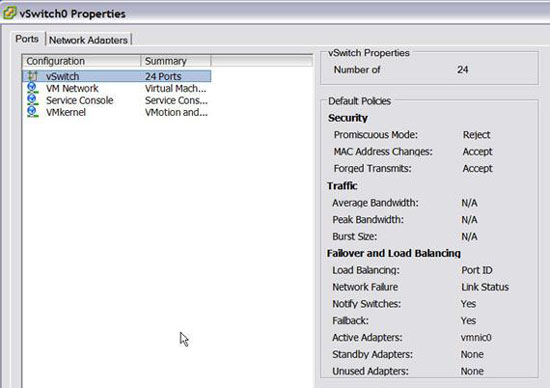Click the 'Virtual Mach...' summary cell
Screen dimensions: 550x388
tap(176, 88)
